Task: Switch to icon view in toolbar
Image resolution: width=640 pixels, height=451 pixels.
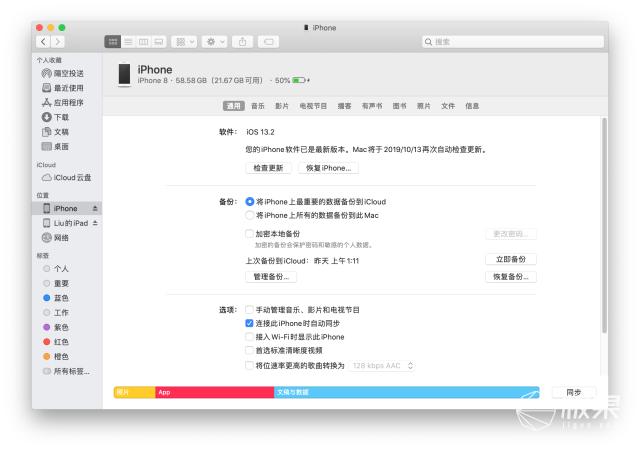Action: 113,42
